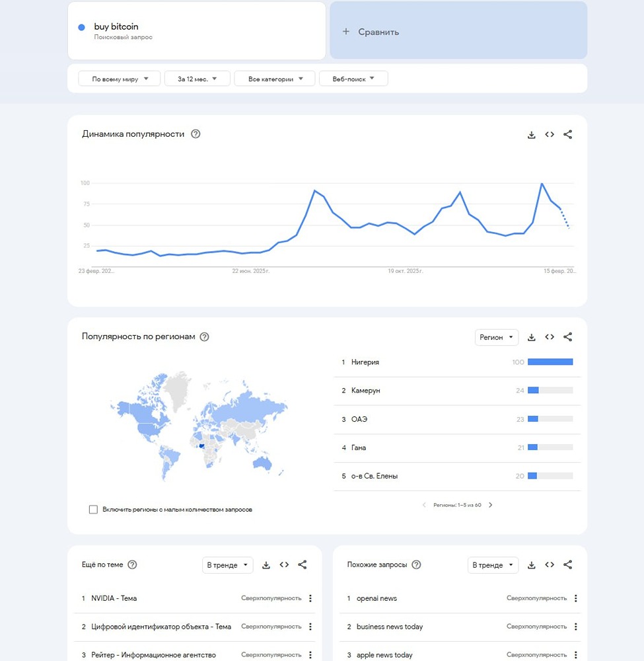Enable including low search volume regions checkbox
644x661 pixels.
(93, 510)
